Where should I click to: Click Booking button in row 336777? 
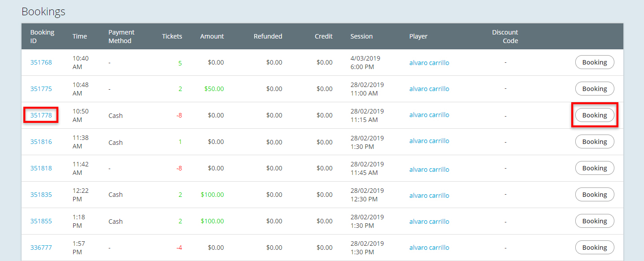tap(595, 248)
